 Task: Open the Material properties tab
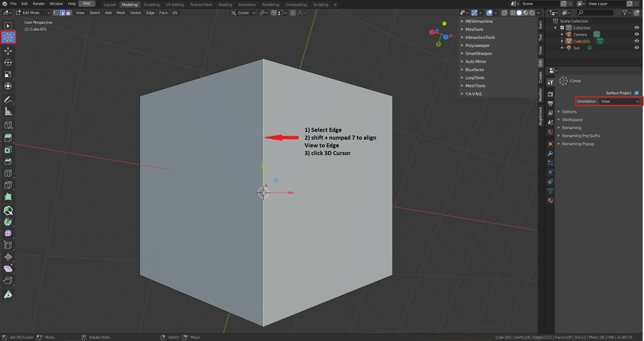click(550, 200)
